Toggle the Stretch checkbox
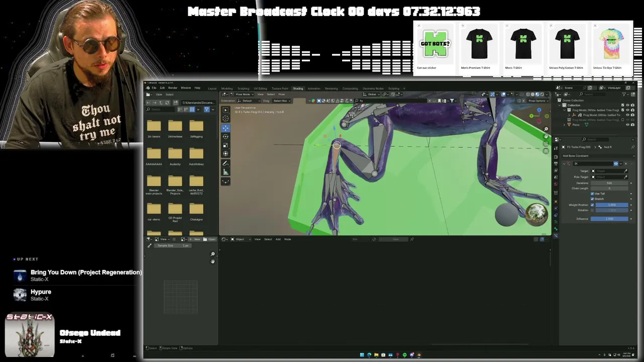 point(592,199)
